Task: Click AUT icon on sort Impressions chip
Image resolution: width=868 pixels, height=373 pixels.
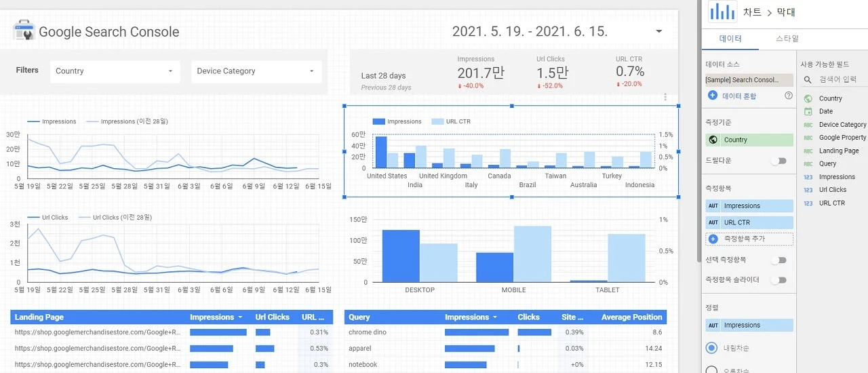Action: click(x=713, y=326)
